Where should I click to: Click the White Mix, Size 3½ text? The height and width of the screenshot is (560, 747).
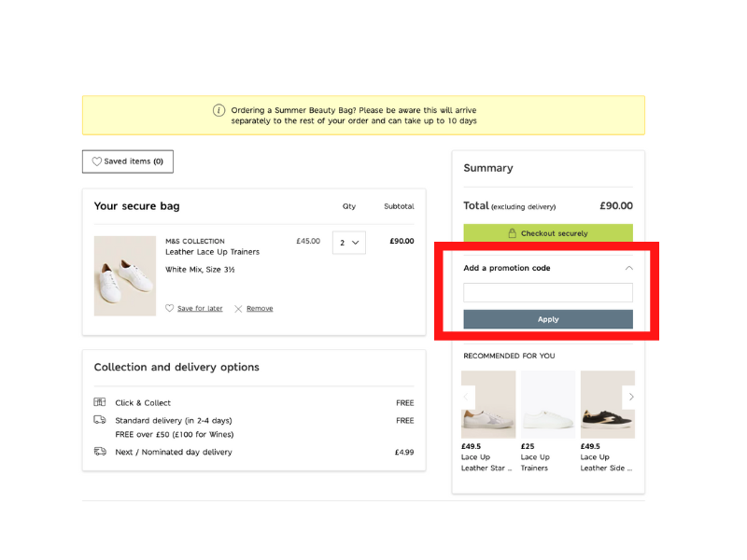click(x=200, y=270)
